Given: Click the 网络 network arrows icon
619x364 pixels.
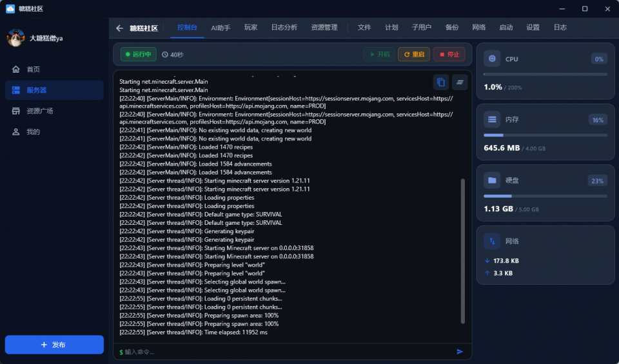Looking at the screenshot, I should pos(492,241).
